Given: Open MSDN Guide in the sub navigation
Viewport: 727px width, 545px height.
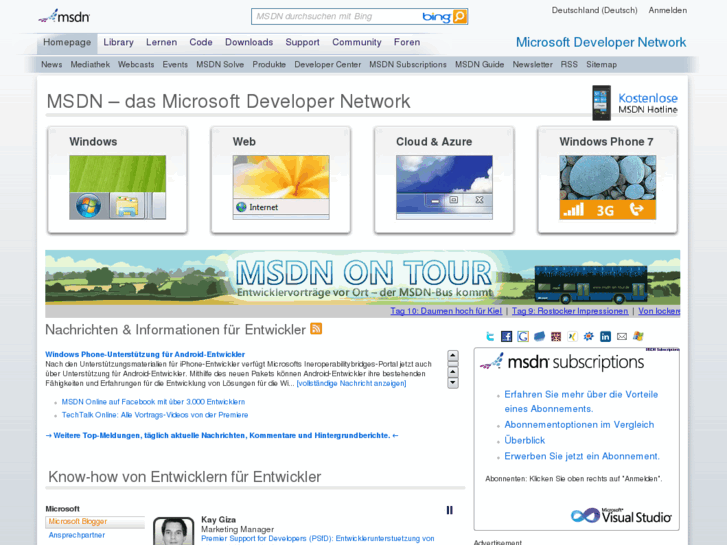Looking at the screenshot, I should (479, 64).
